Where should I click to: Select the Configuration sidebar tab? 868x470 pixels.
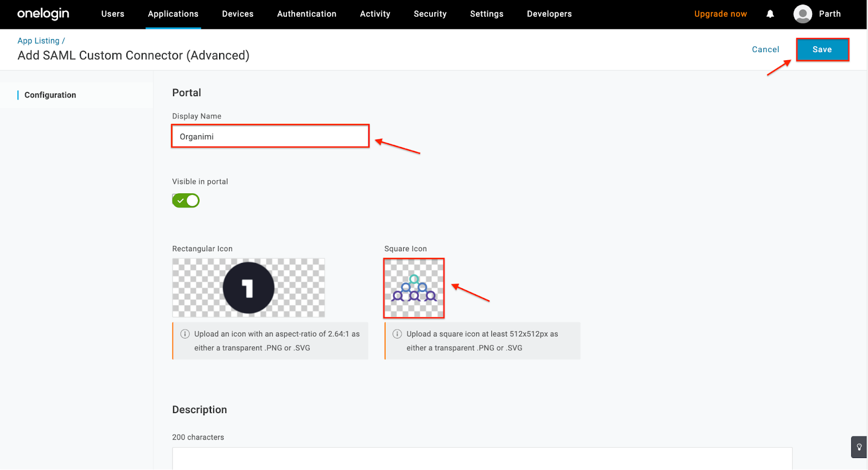point(50,95)
